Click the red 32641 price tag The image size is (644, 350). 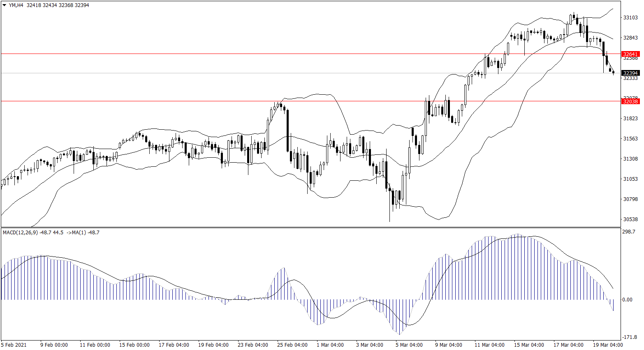click(630, 54)
